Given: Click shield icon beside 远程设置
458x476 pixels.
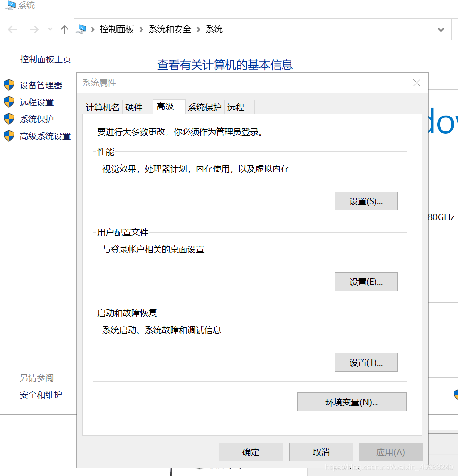Looking at the screenshot, I should (x=9, y=102).
